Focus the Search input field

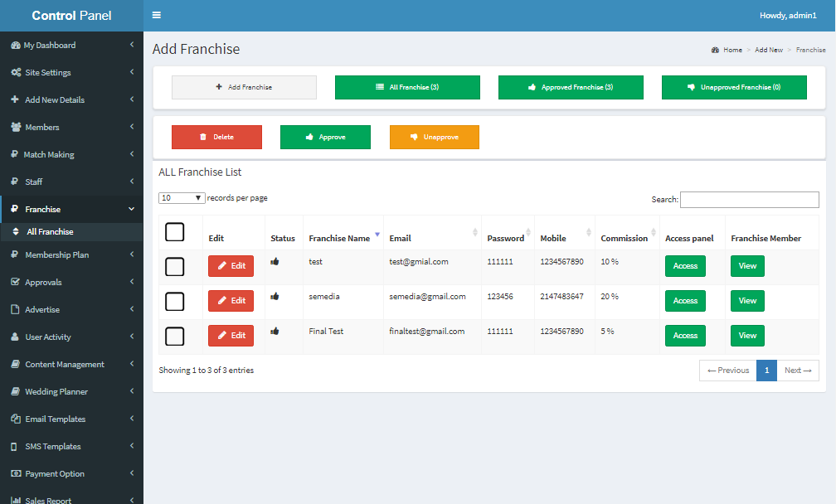(x=750, y=200)
